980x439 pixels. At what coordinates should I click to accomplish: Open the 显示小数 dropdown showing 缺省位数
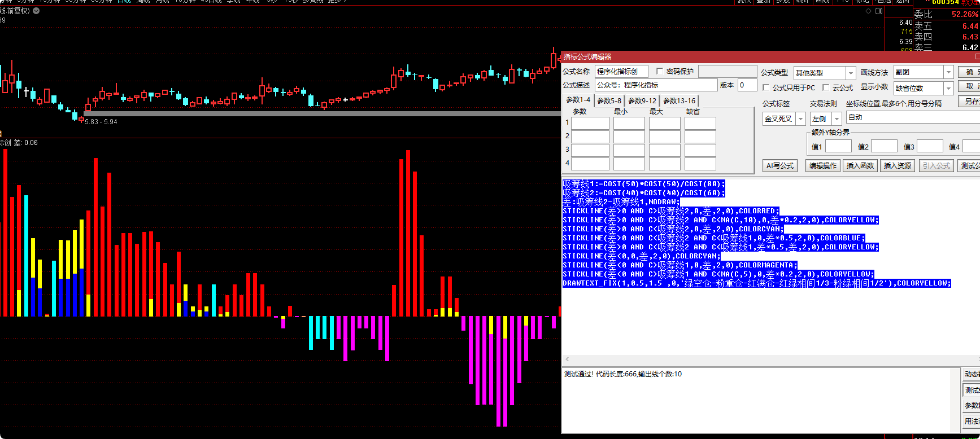(948, 88)
